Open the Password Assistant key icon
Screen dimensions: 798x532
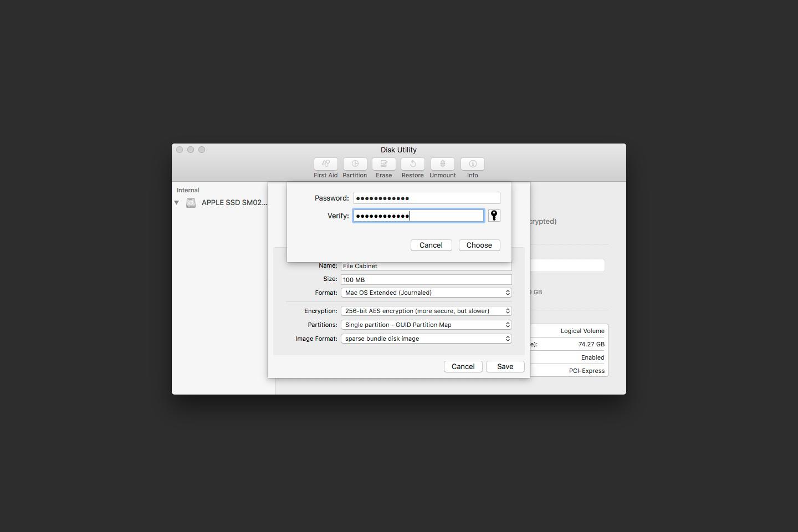coord(494,215)
